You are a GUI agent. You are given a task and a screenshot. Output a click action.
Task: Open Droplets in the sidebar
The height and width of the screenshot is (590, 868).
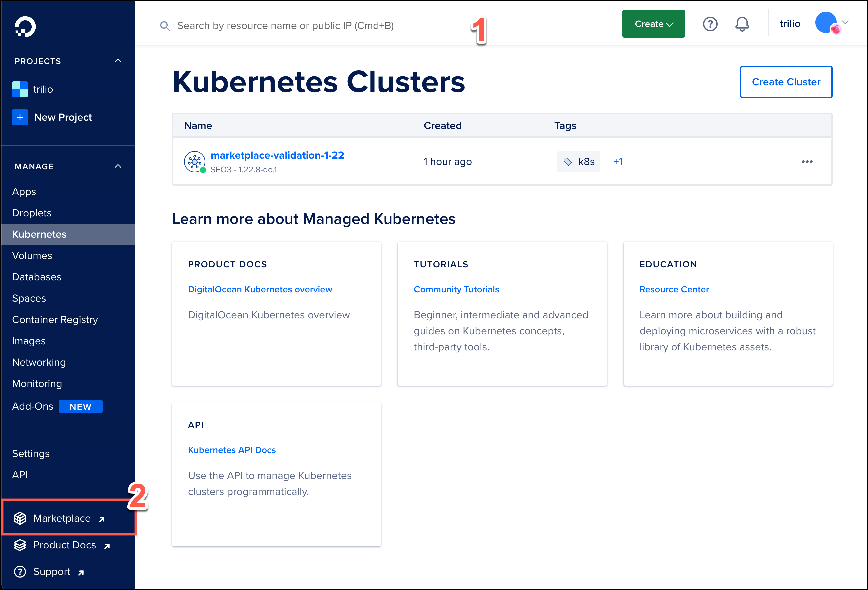point(32,213)
